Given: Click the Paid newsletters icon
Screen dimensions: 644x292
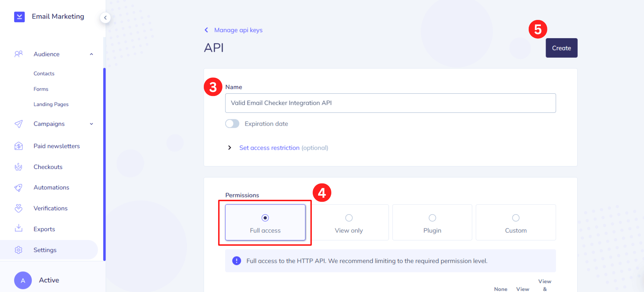Looking at the screenshot, I should tap(19, 146).
